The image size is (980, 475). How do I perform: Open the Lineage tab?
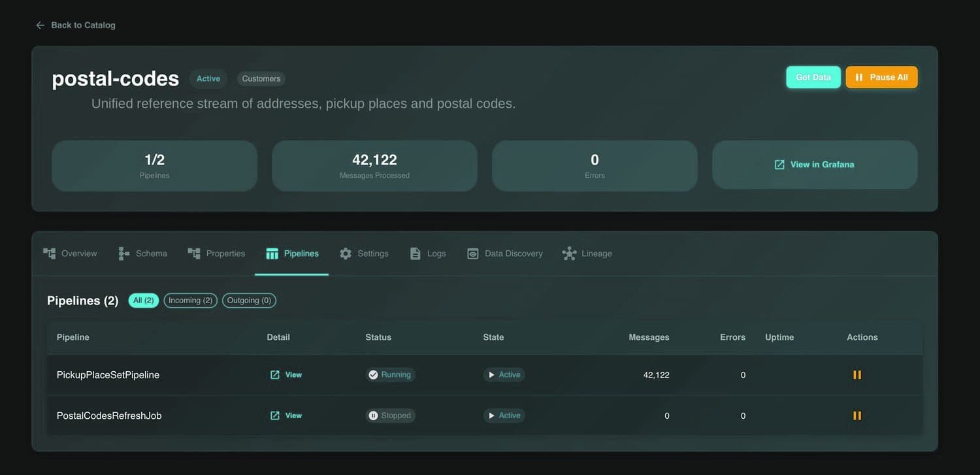point(587,254)
